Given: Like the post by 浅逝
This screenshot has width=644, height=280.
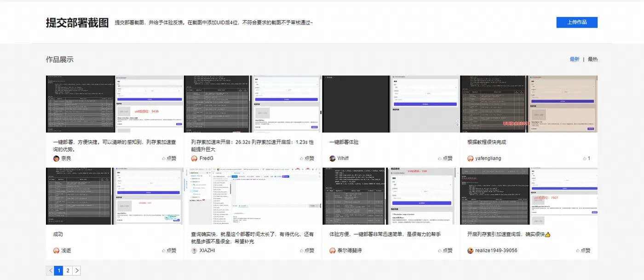Looking at the screenshot, I should click(x=169, y=251).
